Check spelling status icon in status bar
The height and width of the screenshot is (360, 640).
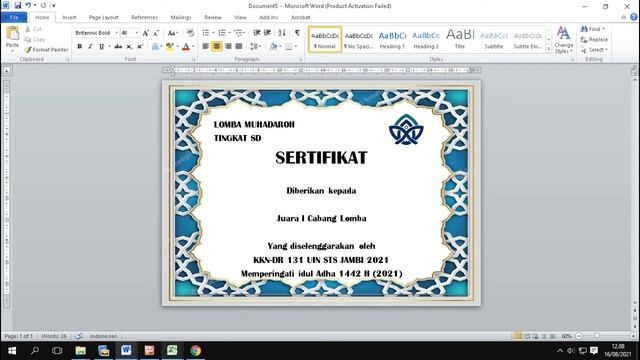78,336
